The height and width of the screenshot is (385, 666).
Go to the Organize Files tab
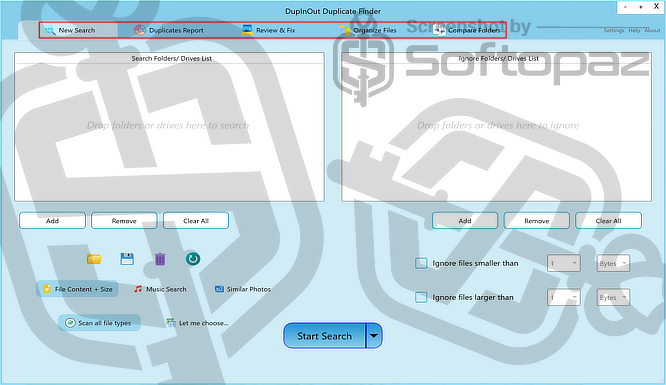[368, 30]
